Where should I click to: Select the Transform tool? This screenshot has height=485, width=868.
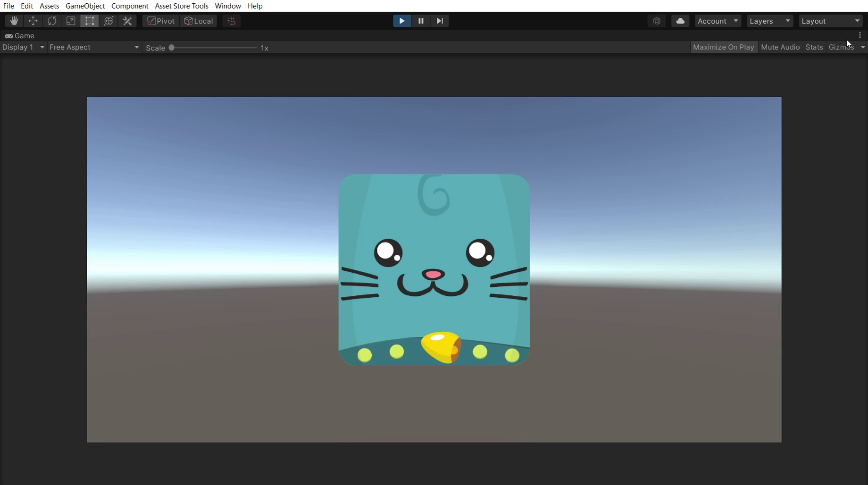(x=108, y=21)
